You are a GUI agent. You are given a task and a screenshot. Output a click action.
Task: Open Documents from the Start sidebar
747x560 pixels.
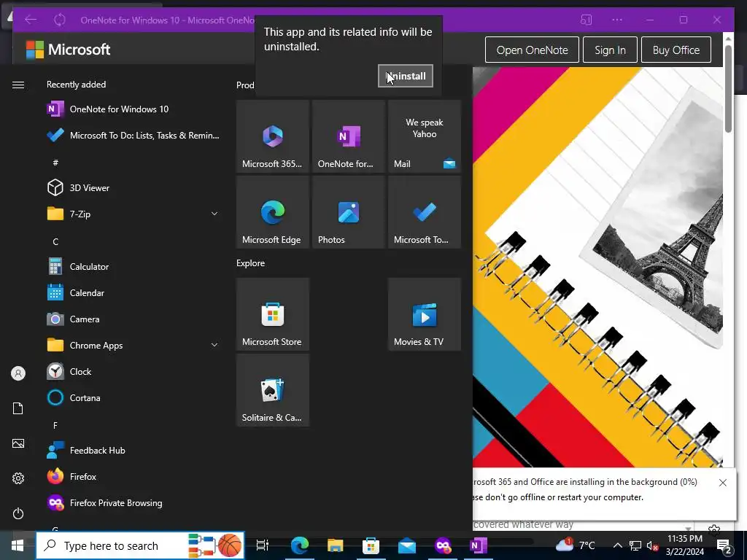pyautogui.click(x=18, y=408)
